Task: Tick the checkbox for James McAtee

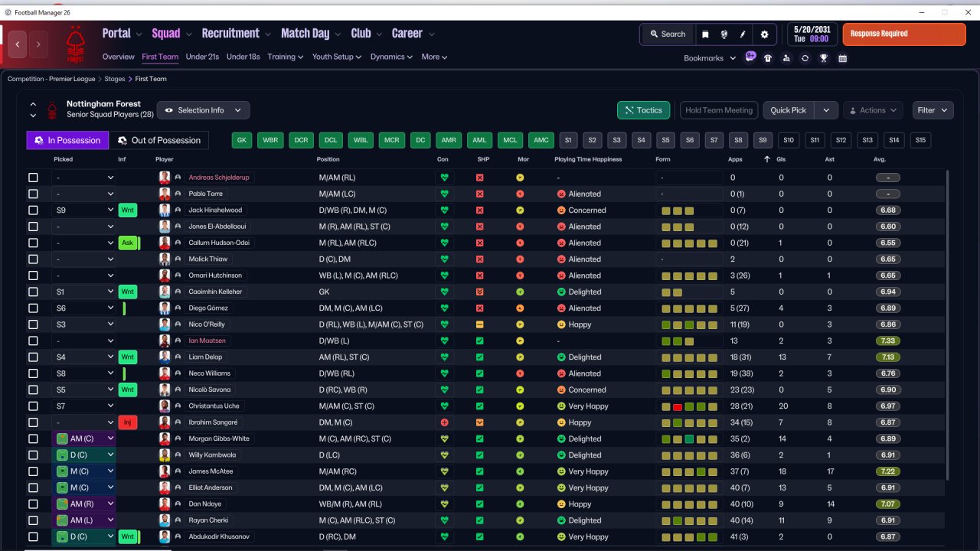Action: tap(33, 471)
